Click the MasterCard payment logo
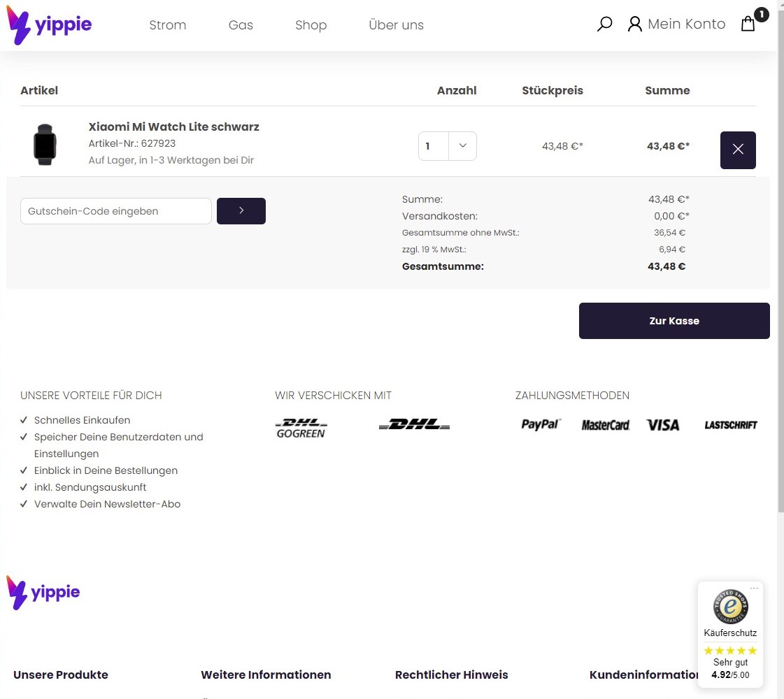 tap(606, 425)
